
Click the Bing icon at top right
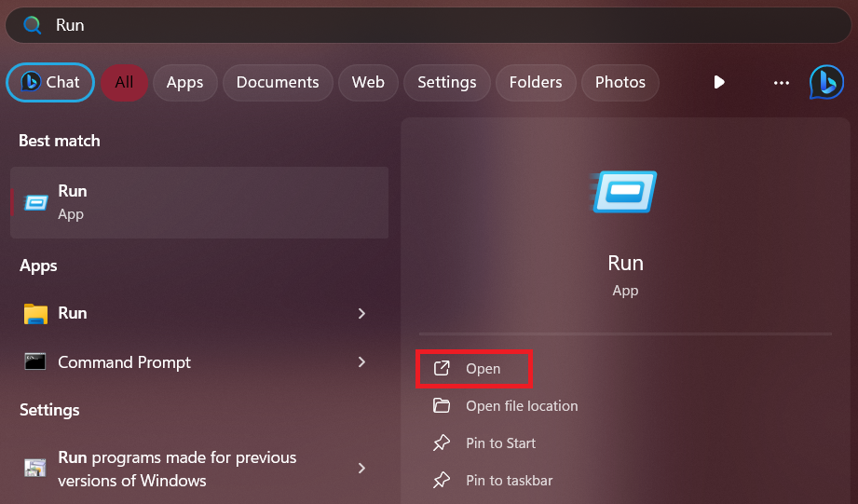tap(826, 82)
